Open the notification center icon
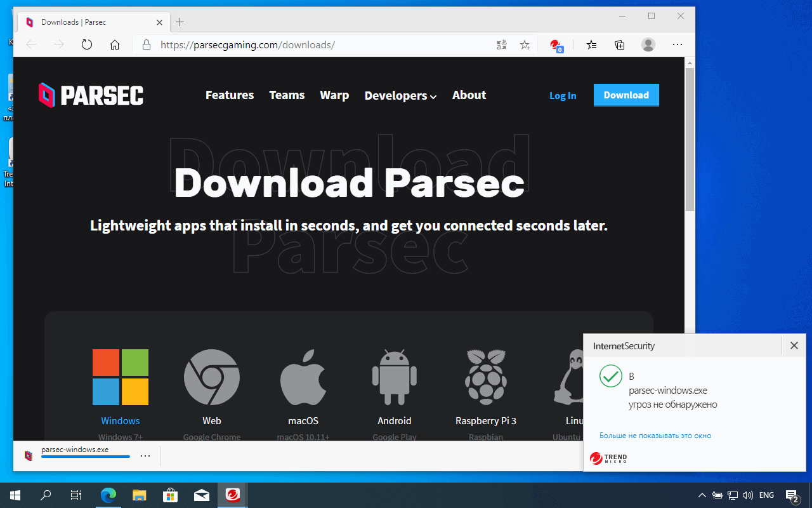This screenshot has height=508, width=812. (x=792, y=495)
